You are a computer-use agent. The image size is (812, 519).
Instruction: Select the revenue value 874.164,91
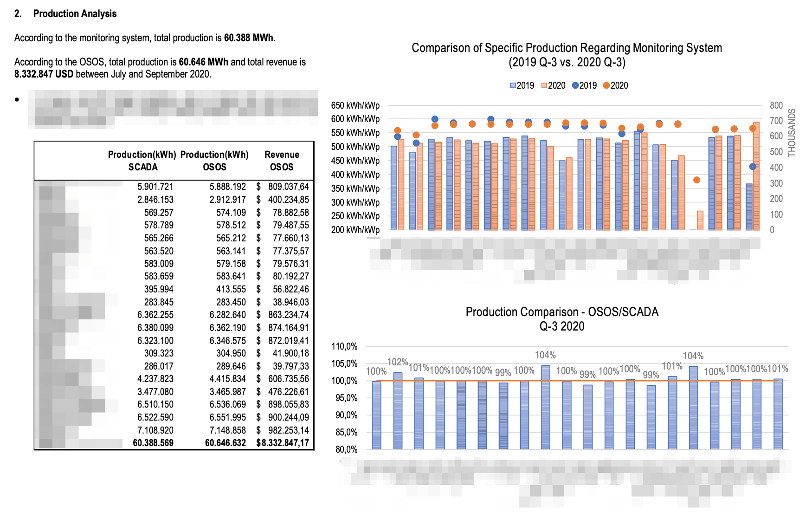click(288, 328)
